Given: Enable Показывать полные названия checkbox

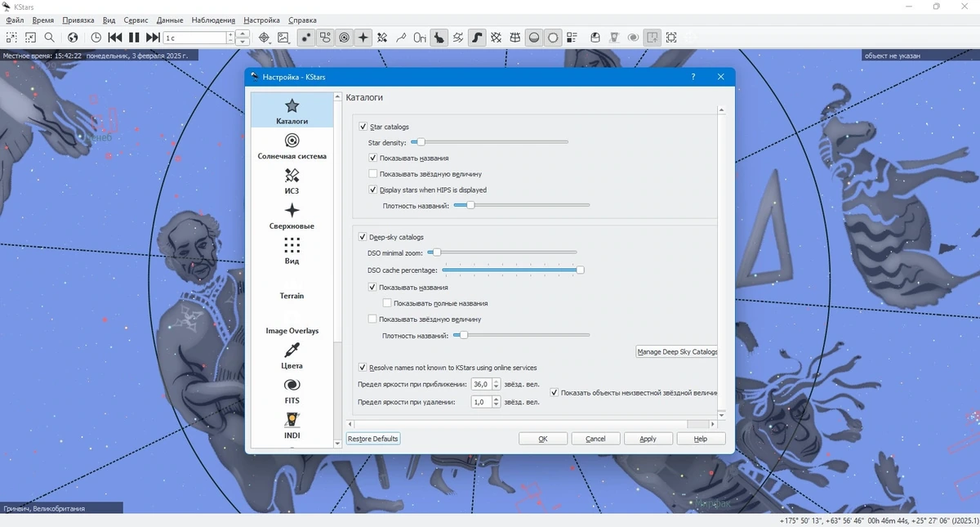Looking at the screenshot, I should (386, 303).
